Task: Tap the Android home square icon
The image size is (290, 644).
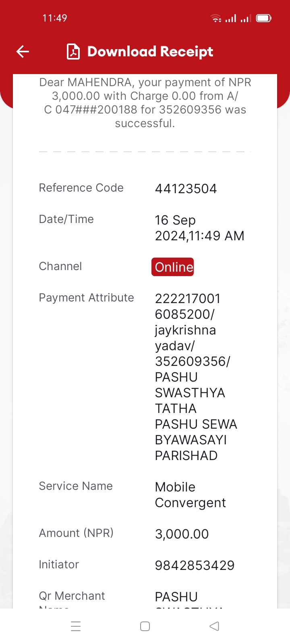Action: tap(145, 626)
